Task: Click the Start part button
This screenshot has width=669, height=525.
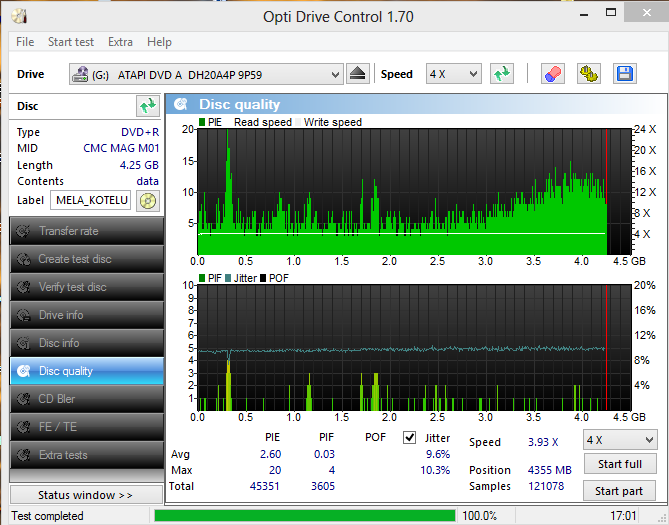Action: coord(619,491)
